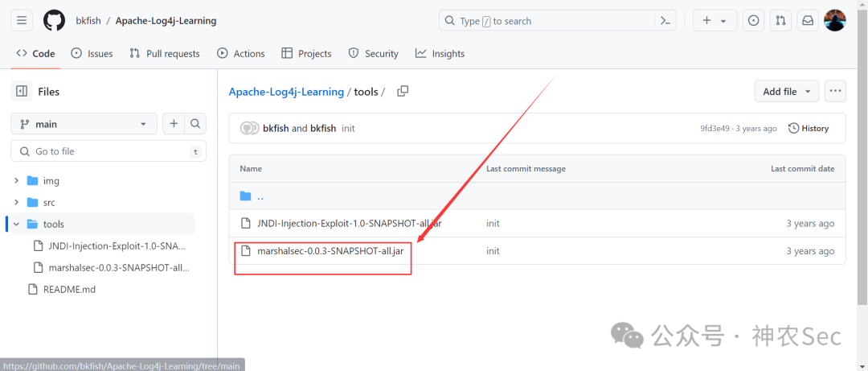Open the main branch dropdown
868x371 pixels.
coord(84,124)
